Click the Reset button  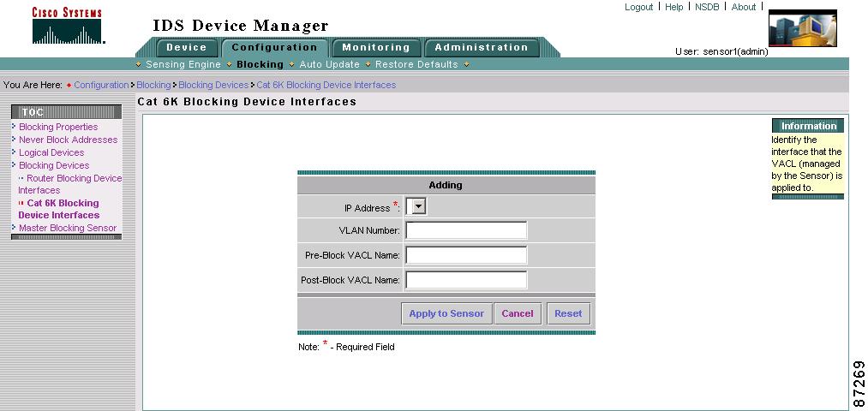pyautogui.click(x=568, y=313)
